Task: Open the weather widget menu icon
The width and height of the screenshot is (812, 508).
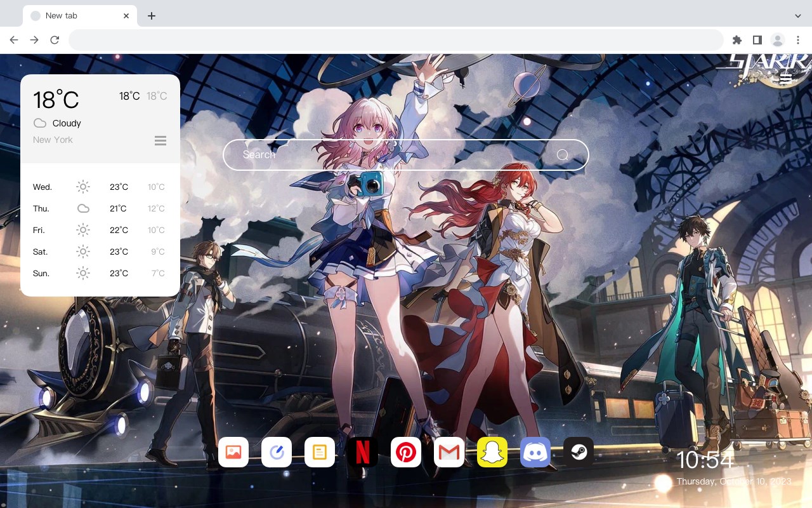Action: tap(160, 140)
